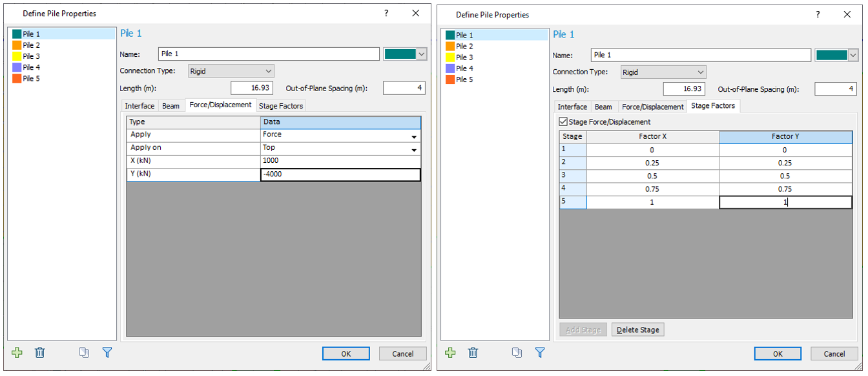Screen dimensions: 868x376
Task: Click the Delete Stage button
Action: click(638, 329)
